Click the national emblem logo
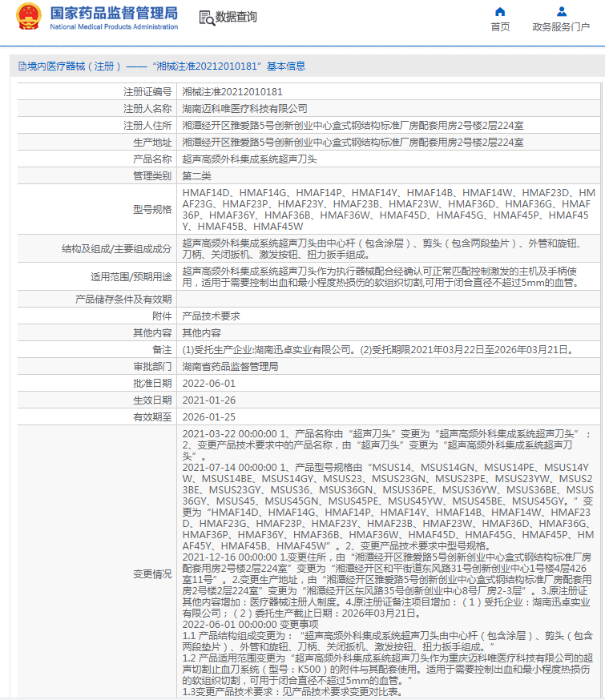605x700 pixels. (x=29, y=17)
